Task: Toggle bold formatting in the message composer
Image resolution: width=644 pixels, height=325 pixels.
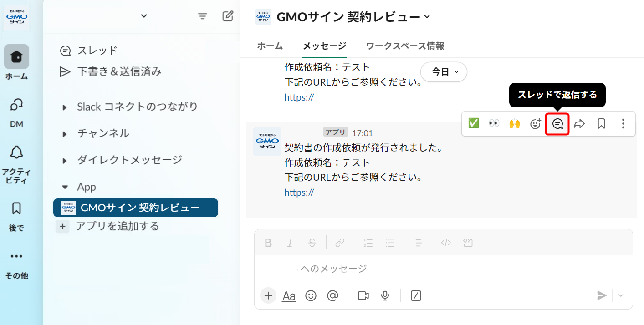Action: coord(268,243)
